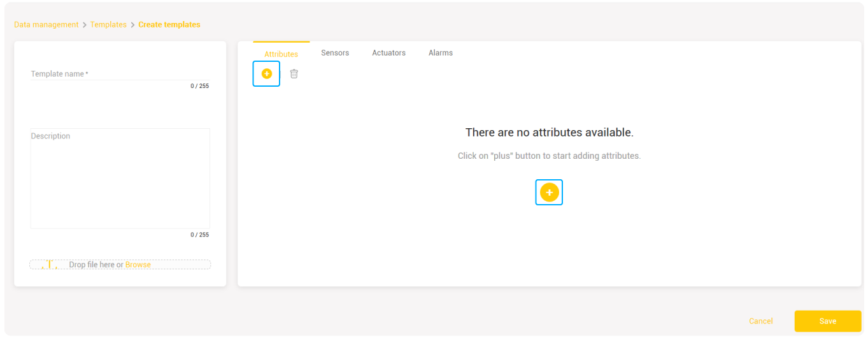Click the Cancel button
The height and width of the screenshot is (338, 868).
coord(760,321)
